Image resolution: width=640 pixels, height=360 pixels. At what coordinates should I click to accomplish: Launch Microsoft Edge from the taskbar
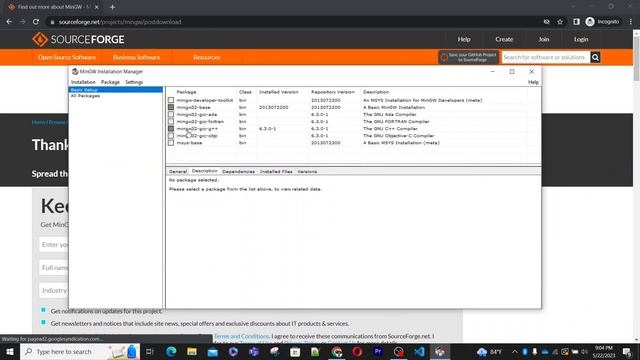[x=171, y=351]
